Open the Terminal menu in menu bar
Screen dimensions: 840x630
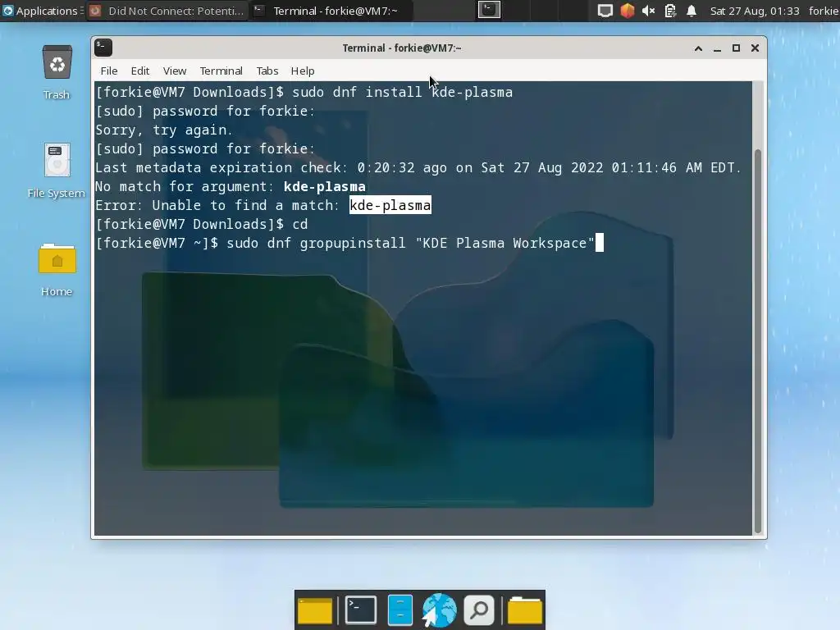point(221,71)
